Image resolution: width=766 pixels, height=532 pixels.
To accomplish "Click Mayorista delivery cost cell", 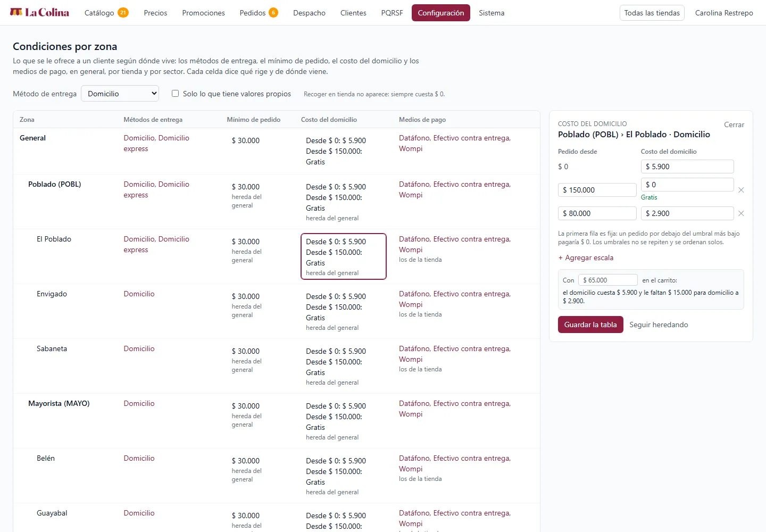I will (x=344, y=421).
